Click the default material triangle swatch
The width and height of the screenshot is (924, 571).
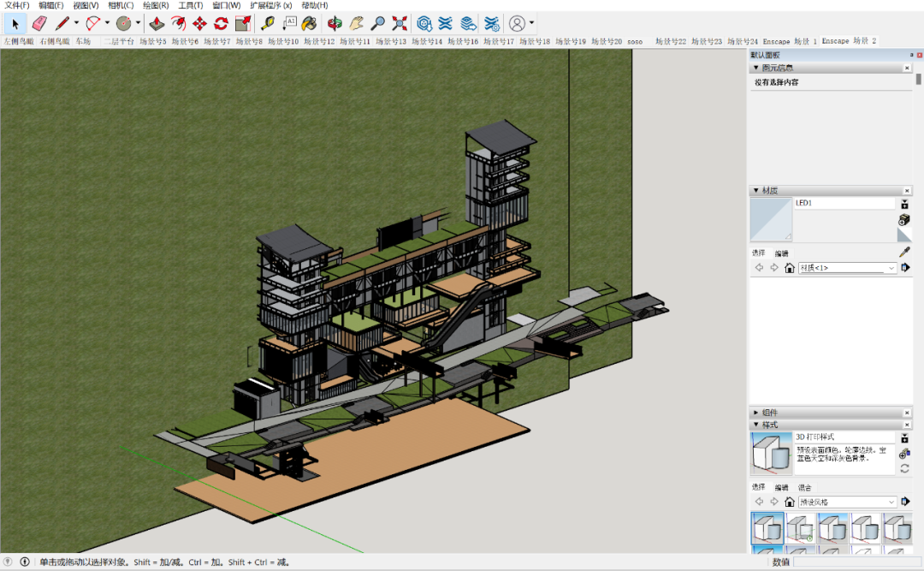[904, 235]
